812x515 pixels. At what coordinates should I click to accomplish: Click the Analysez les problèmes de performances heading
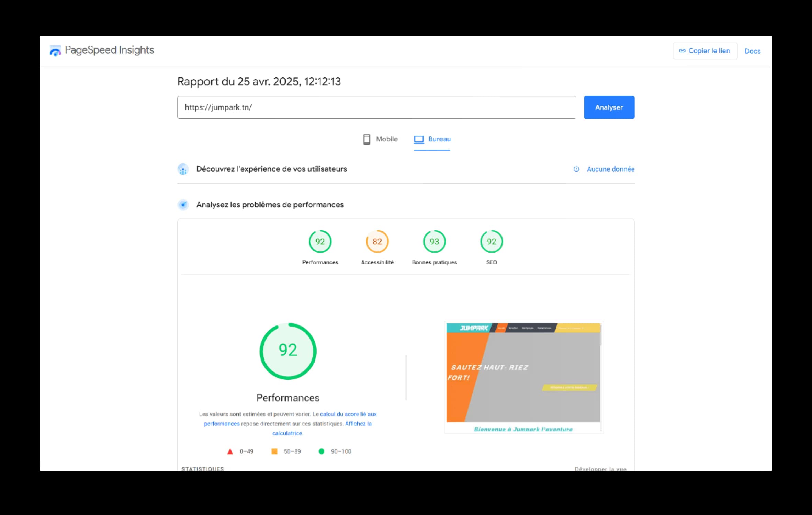[270, 205]
